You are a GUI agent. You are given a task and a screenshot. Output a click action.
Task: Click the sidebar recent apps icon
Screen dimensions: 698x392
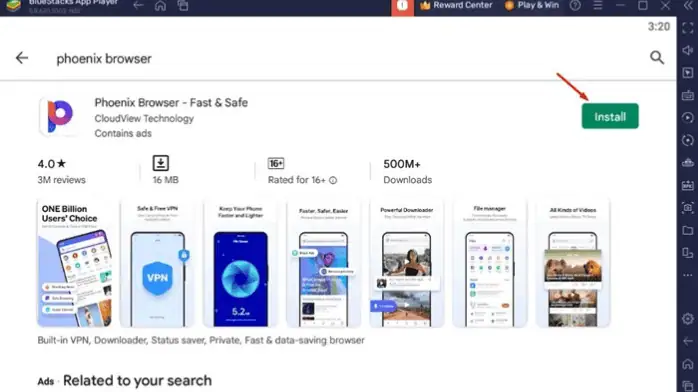coord(688,386)
